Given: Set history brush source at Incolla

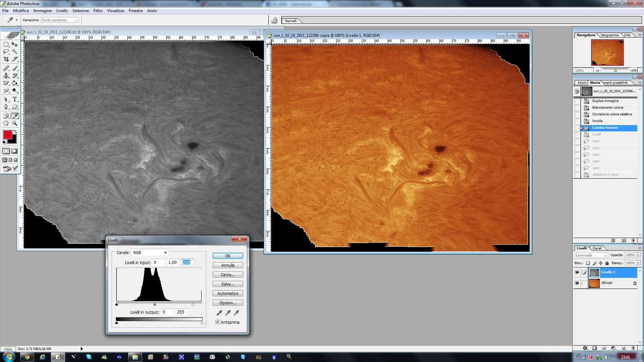Looking at the screenshot, I should coord(577,121).
